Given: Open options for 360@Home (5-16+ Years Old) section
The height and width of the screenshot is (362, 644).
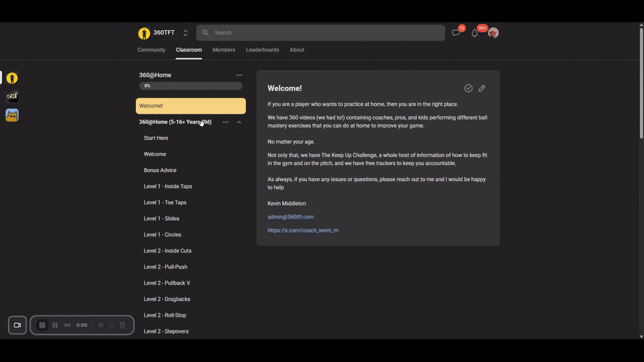Looking at the screenshot, I should [226, 122].
